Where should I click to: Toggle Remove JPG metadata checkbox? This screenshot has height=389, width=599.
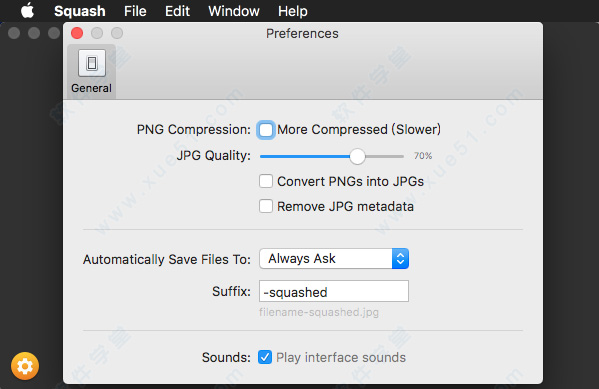[x=266, y=206]
